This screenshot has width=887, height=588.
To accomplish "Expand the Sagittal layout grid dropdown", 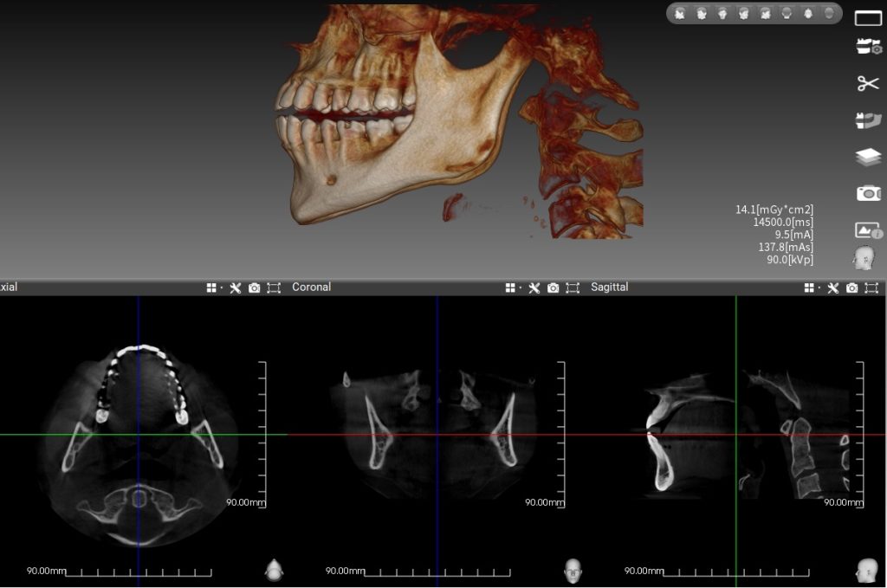I will (x=811, y=288).
